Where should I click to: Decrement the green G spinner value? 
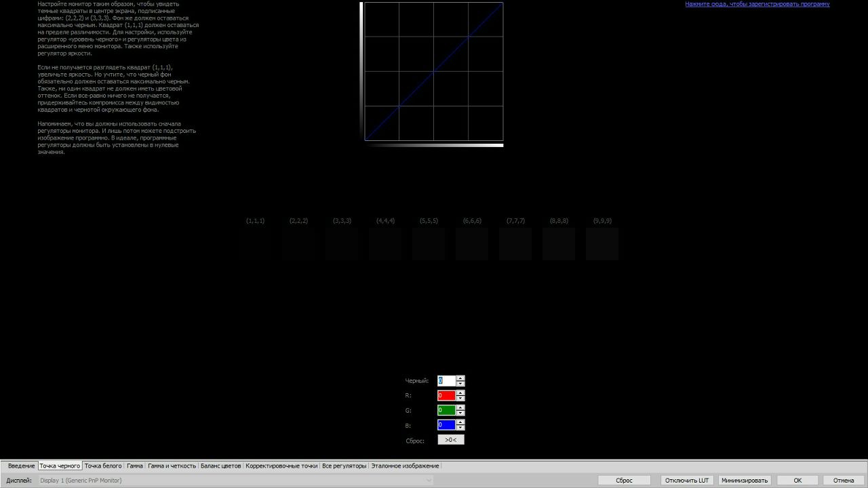click(460, 413)
